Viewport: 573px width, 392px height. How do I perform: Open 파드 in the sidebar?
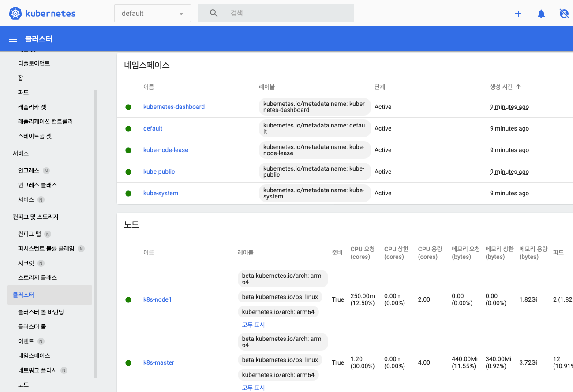pyautogui.click(x=23, y=93)
